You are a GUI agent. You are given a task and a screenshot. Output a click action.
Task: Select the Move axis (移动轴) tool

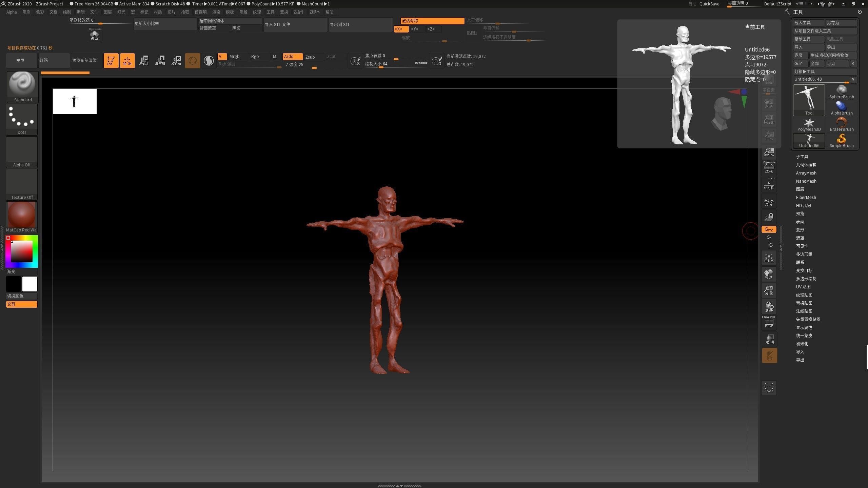(144, 61)
